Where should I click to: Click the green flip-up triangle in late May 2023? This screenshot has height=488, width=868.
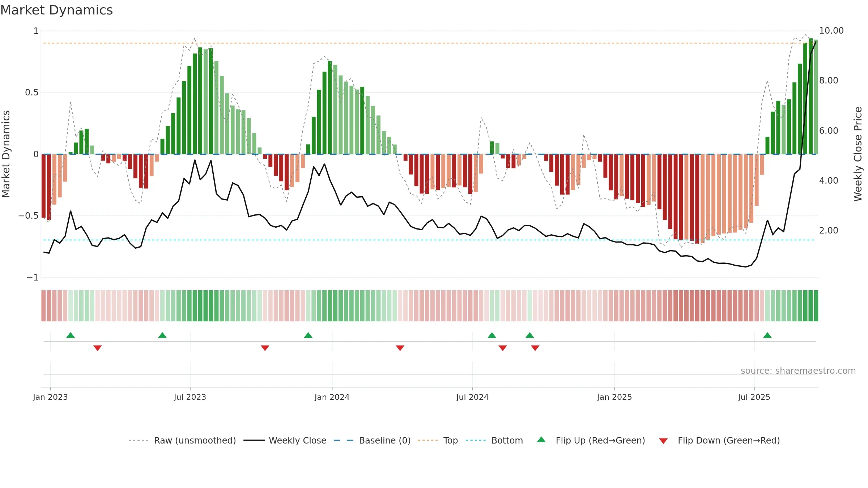(162, 335)
